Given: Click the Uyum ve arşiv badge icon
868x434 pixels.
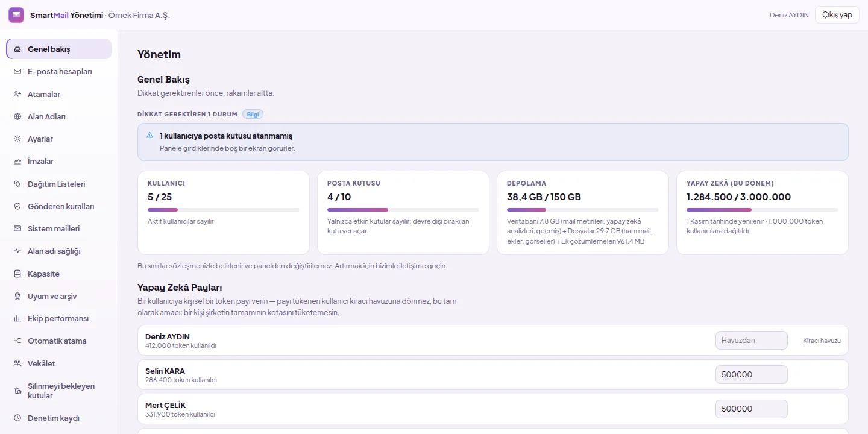Looking at the screenshot, I should (x=17, y=297).
